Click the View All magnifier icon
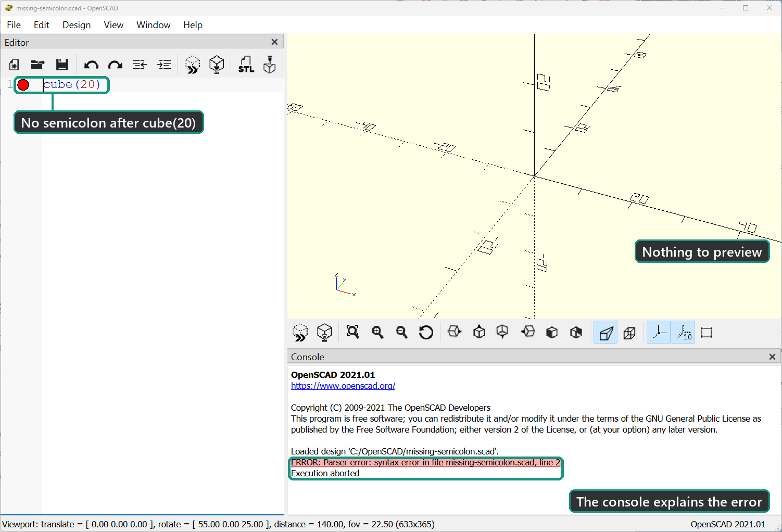Screen dimensions: 782x532 click(353, 332)
